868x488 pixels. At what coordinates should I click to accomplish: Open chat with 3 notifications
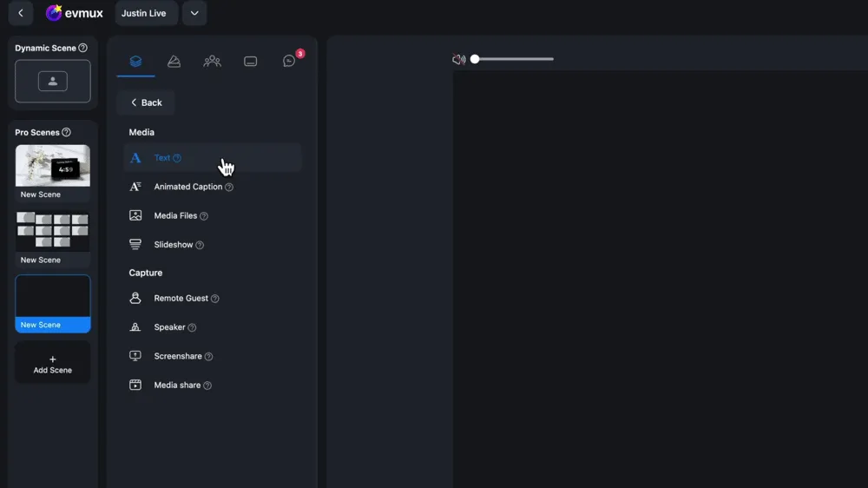click(x=289, y=62)
